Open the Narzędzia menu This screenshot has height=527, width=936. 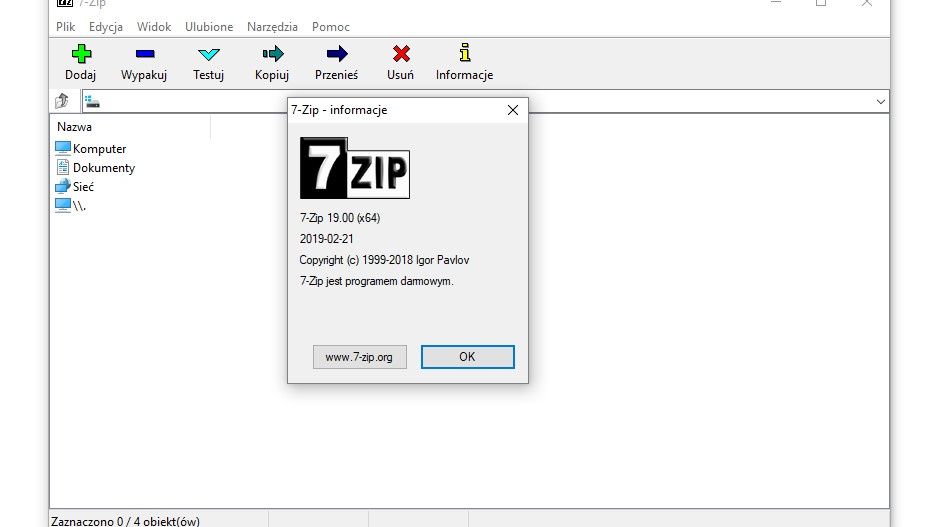[x=272, y=27]
